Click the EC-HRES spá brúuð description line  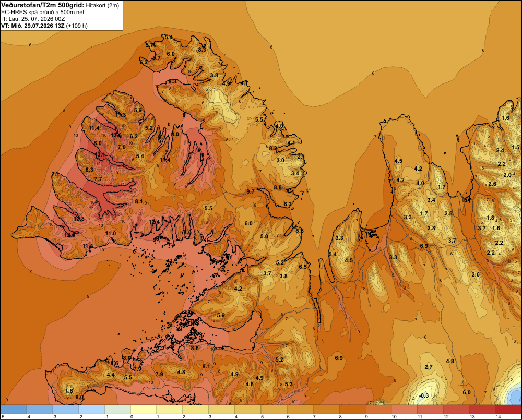click(x=43, y=12)
